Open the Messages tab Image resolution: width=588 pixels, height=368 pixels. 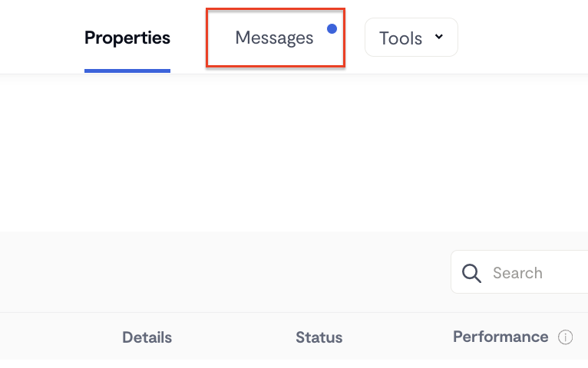coord(276,38)
